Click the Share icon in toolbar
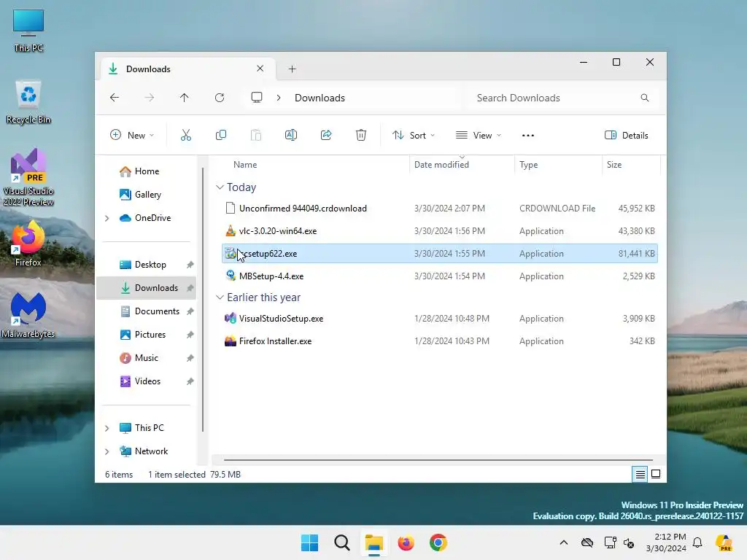This screenshot has width=747, height=560. click(x=326, y=135)
